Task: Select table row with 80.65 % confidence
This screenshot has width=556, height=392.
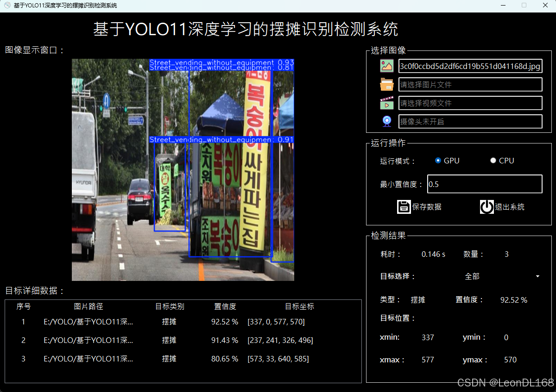Action: pyautogui.click(x=183, y=359)
